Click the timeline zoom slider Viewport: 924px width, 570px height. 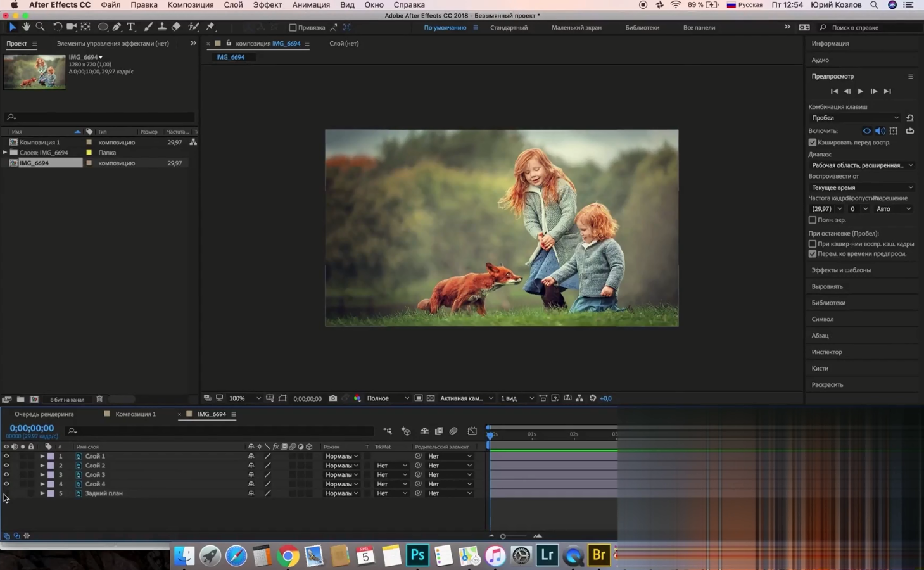pos(503,536)
